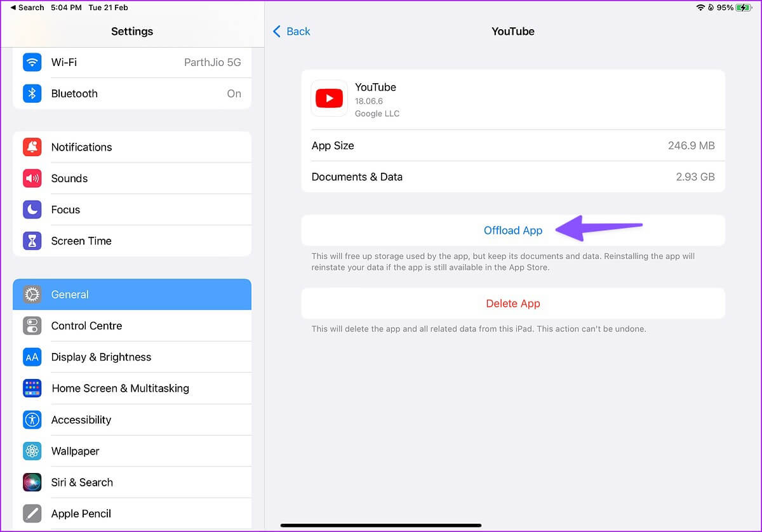Tap the Wi-Fi signal icon in status bar
The image size is (762, 532).
click(701, 8)
